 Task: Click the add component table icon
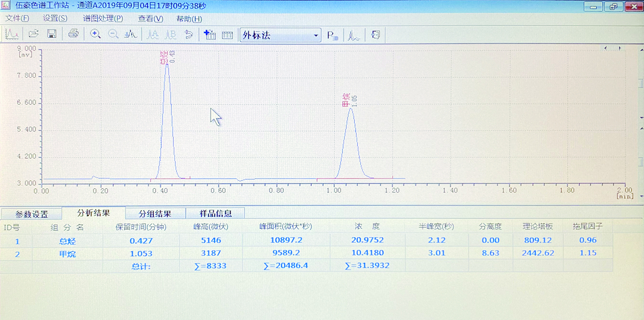210,35
